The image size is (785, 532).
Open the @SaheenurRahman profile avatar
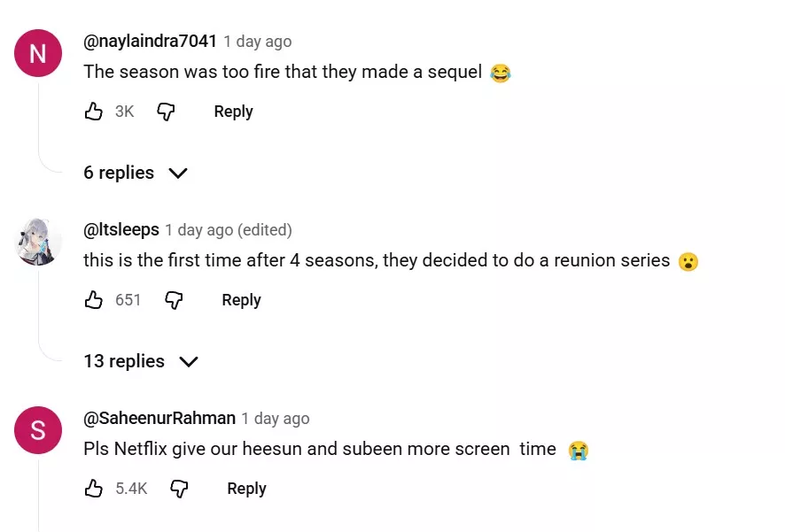(38, 430)
